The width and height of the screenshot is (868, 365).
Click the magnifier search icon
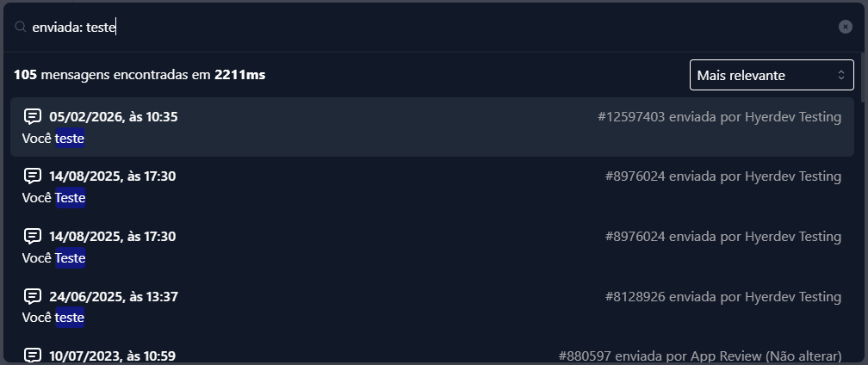[21, 27]
